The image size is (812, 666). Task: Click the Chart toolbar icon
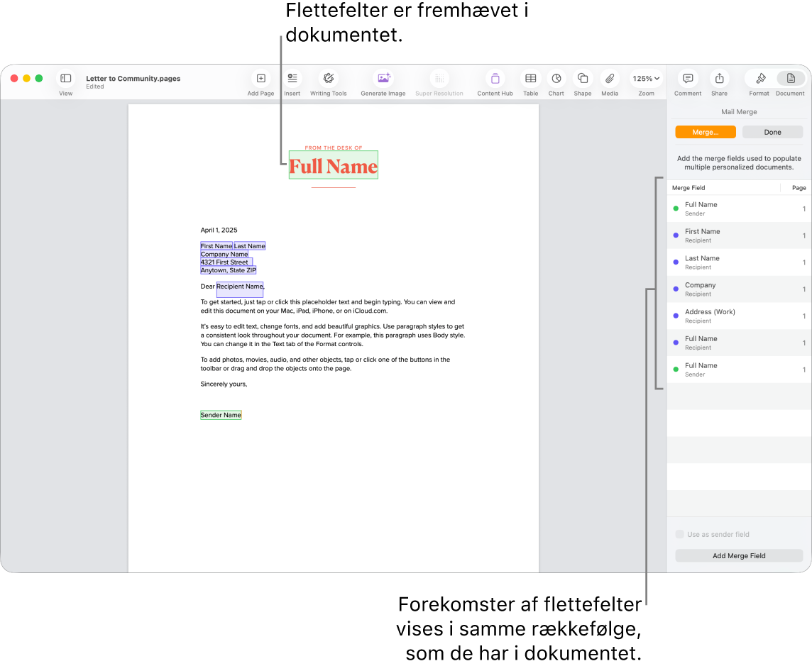pyautogui.click(x=556, y=78)
